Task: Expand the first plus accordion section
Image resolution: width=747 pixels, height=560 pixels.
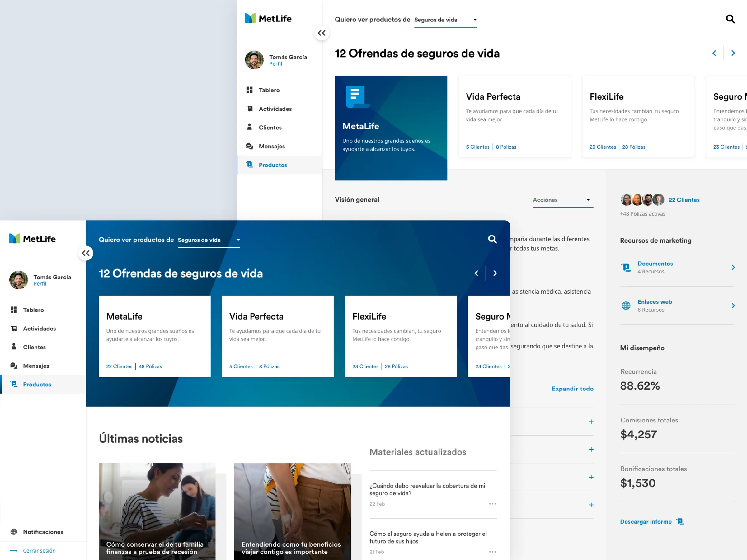Action: [591, 422]
